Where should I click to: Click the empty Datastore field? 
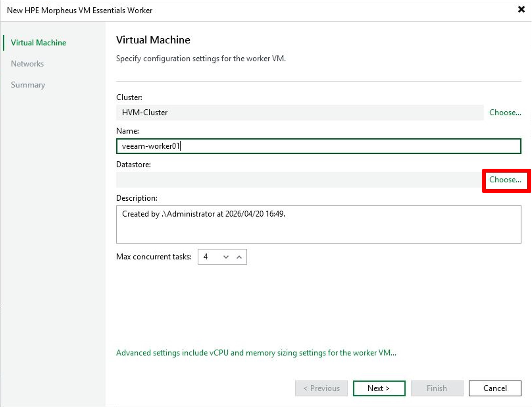(x=300, y=180)
